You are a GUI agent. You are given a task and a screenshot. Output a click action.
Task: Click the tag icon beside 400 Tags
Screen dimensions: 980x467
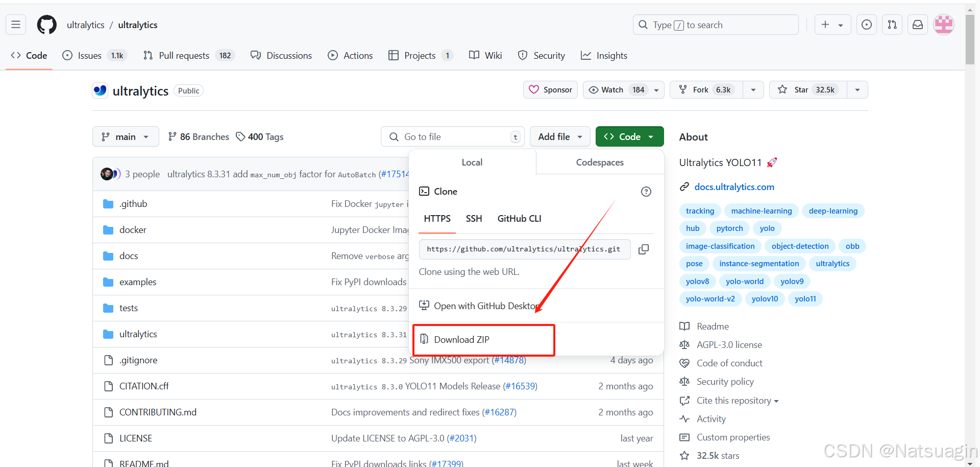240,136
